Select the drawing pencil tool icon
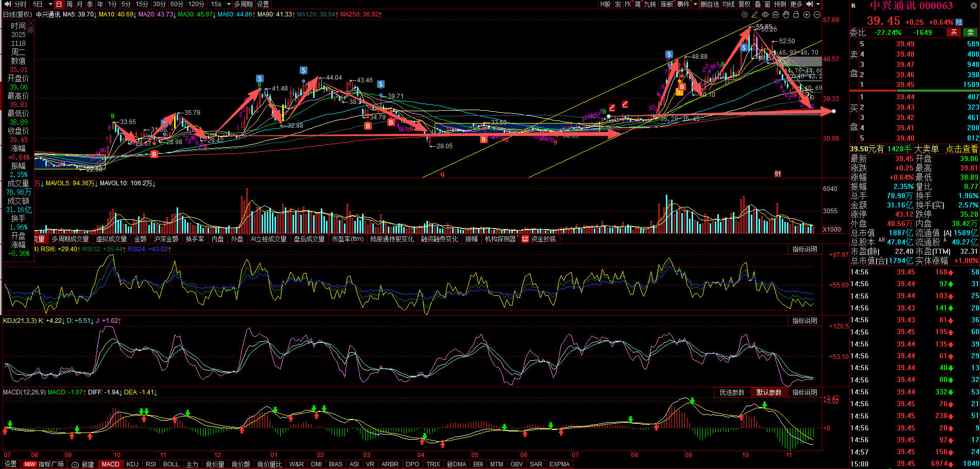 (754, 14)
